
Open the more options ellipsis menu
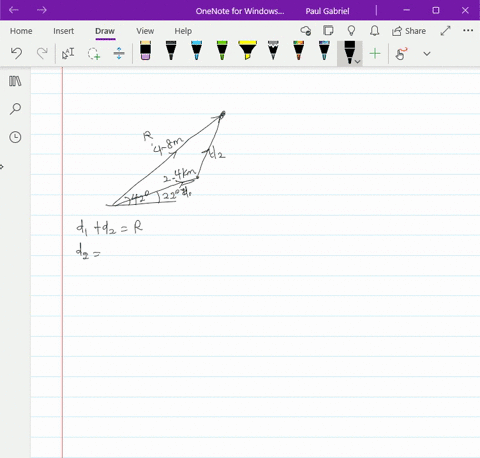coord(468,30)
